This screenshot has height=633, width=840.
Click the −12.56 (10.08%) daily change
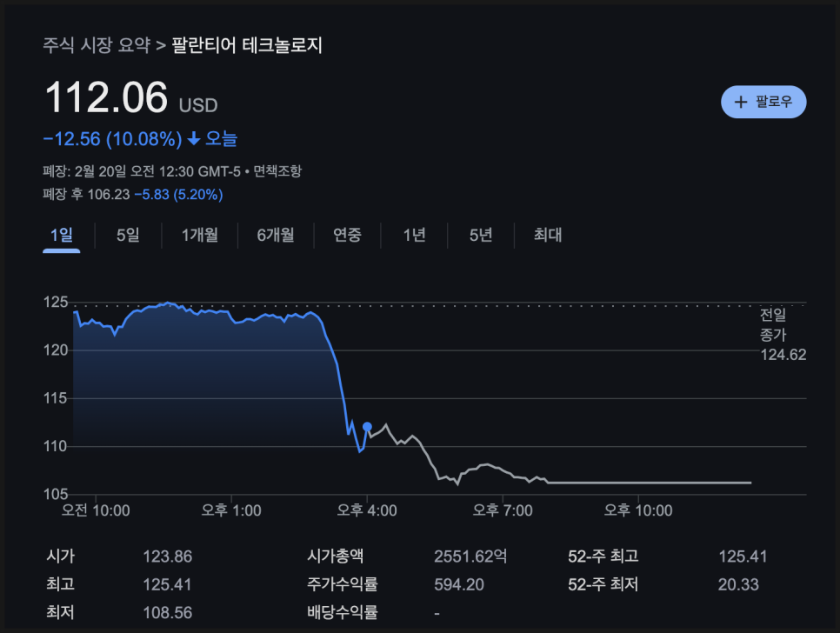tap(112, 139)
